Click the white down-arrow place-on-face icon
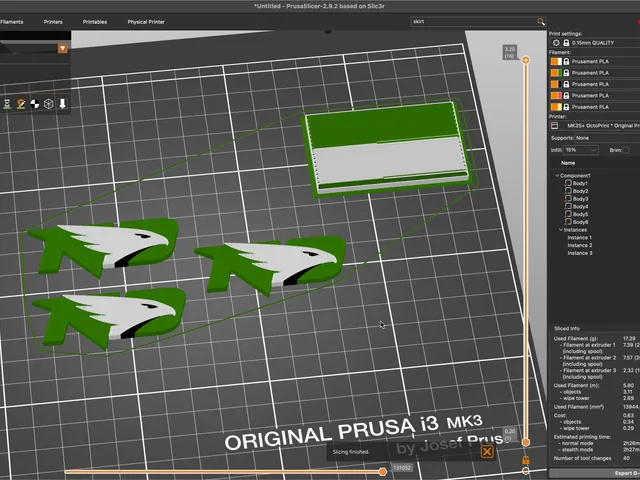Screen dimensions: 640x480 [62, 104]
